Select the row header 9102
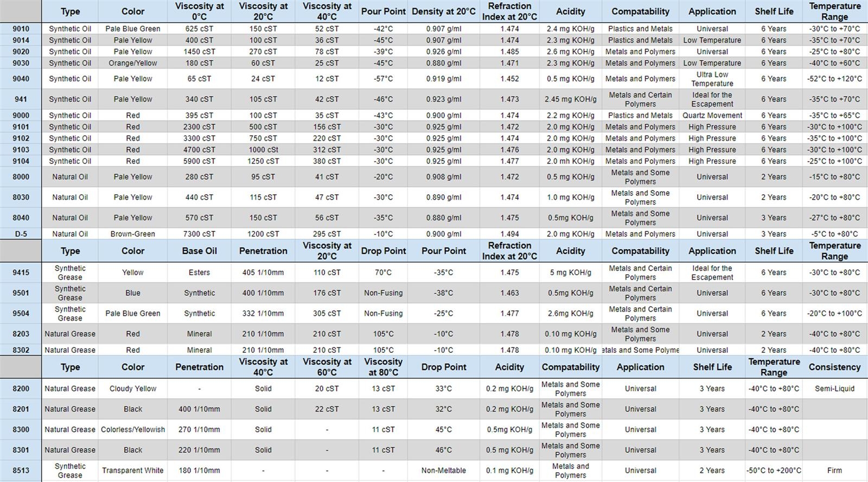 coord(21,138)
